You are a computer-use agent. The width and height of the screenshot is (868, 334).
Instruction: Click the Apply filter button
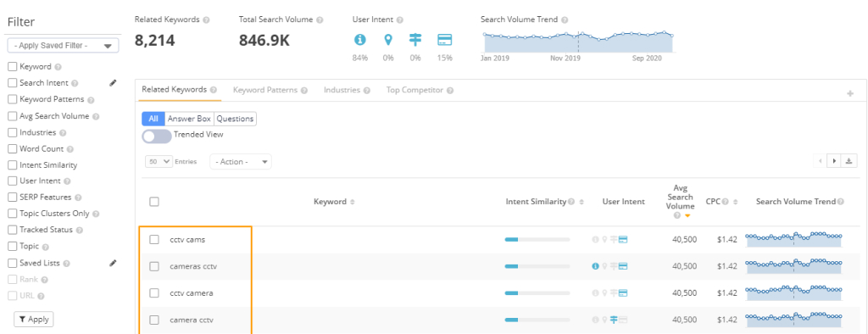click(x=34, y=319)
